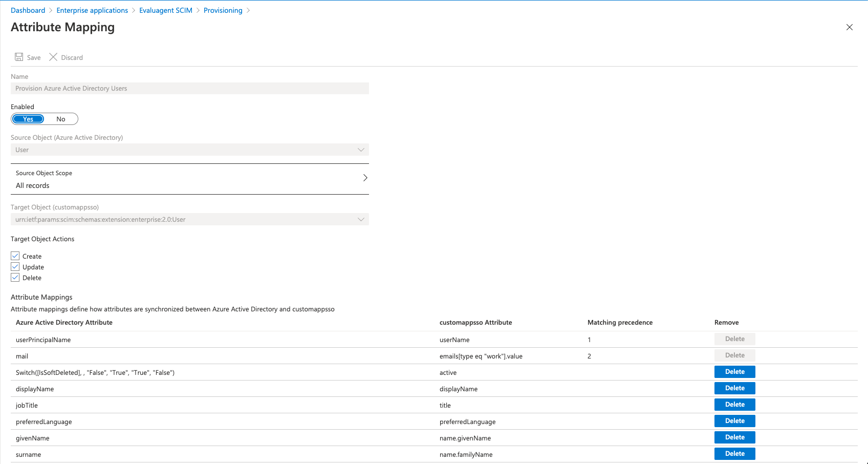Open the givenName source attribute
Screen dimensions: 868x464
click(33, 438)
